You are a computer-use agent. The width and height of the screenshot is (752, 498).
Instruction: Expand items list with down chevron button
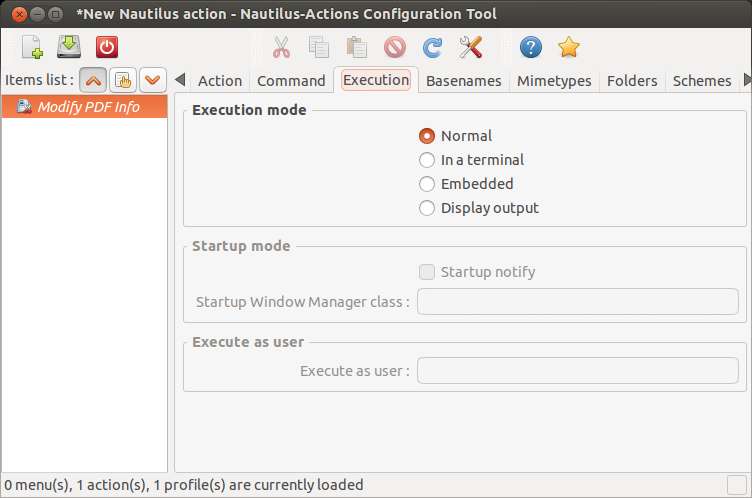(x=153, y=80)
